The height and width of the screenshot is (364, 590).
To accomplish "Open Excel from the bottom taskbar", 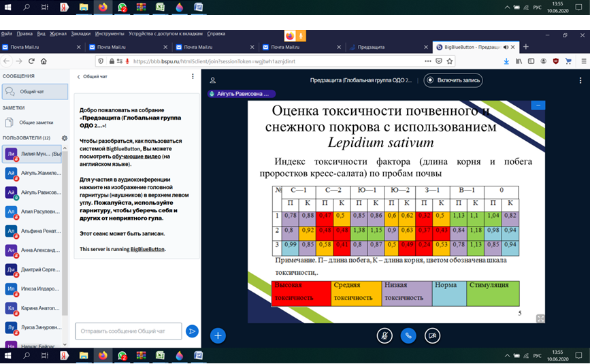I will 161,355.
